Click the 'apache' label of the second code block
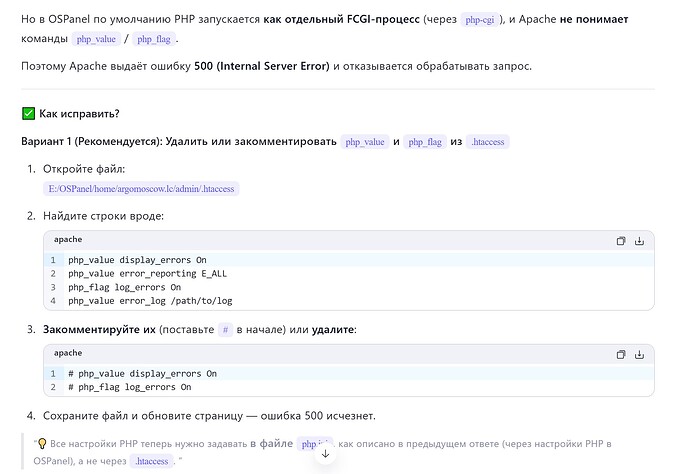This screenshot has height=474, width=690. click(x=68, y=353)
